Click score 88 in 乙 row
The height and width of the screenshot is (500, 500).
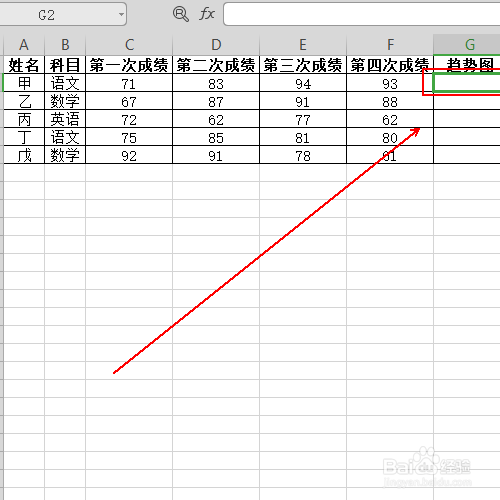coord(390,101)
